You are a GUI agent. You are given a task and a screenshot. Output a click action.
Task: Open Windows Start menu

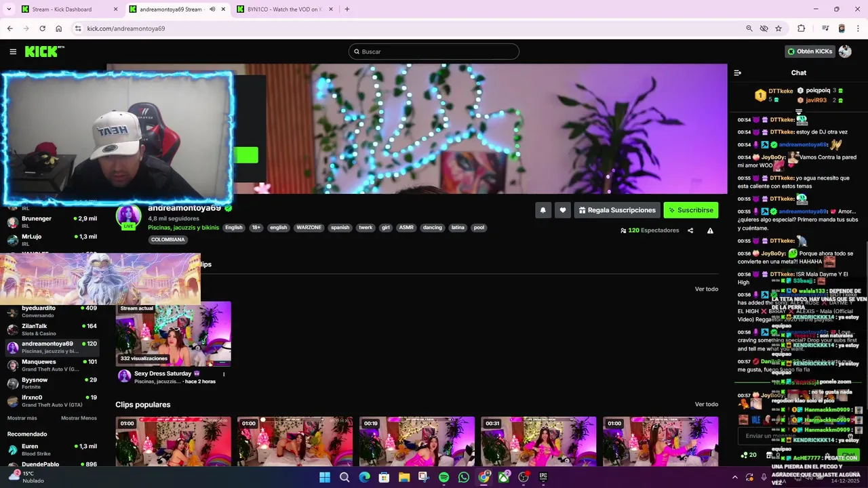coord(325,477)
